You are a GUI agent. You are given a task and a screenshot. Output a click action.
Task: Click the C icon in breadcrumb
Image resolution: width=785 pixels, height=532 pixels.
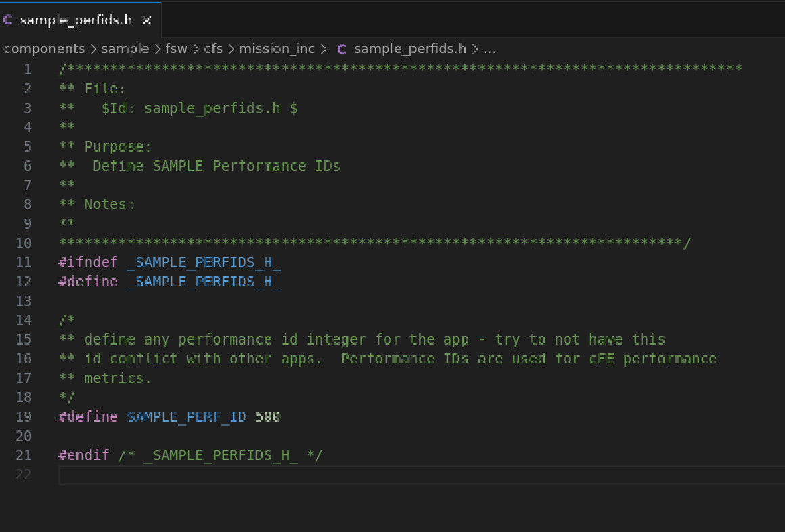342,49
